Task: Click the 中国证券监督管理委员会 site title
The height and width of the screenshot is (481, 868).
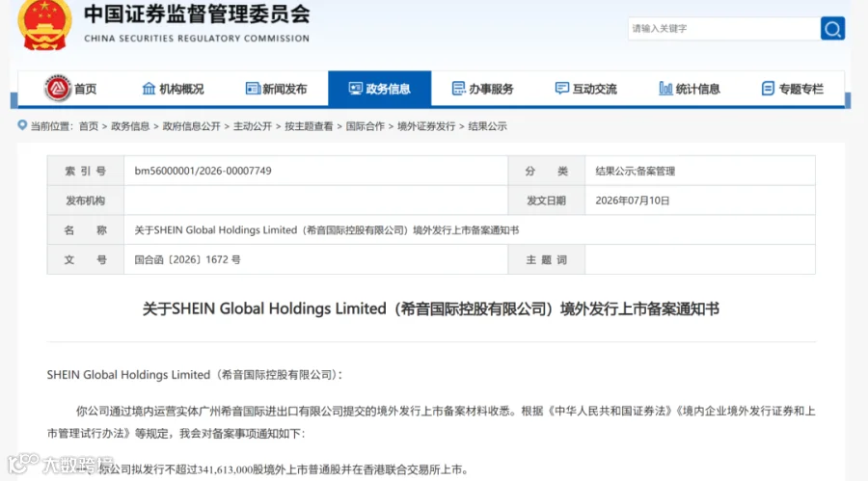Action: pos(197,15)
